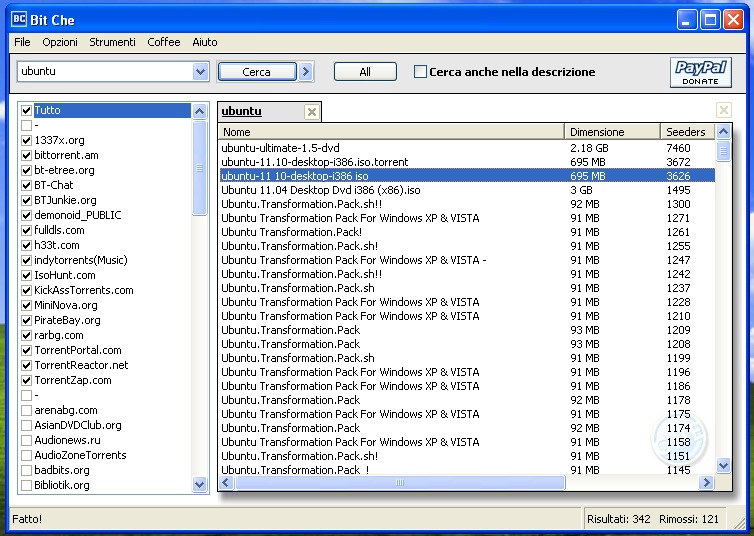Sort results by Dimensione column

(x=612, y=132)
